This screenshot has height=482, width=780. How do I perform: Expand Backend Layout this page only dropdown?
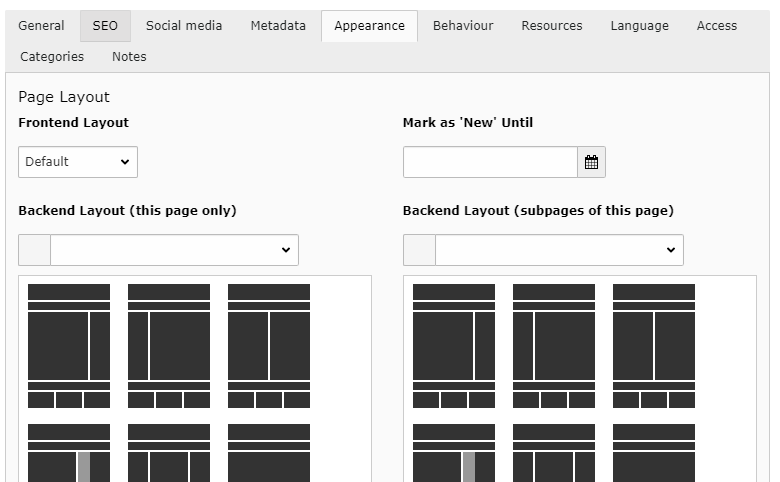pyautogui.click(x=175, y=250)
